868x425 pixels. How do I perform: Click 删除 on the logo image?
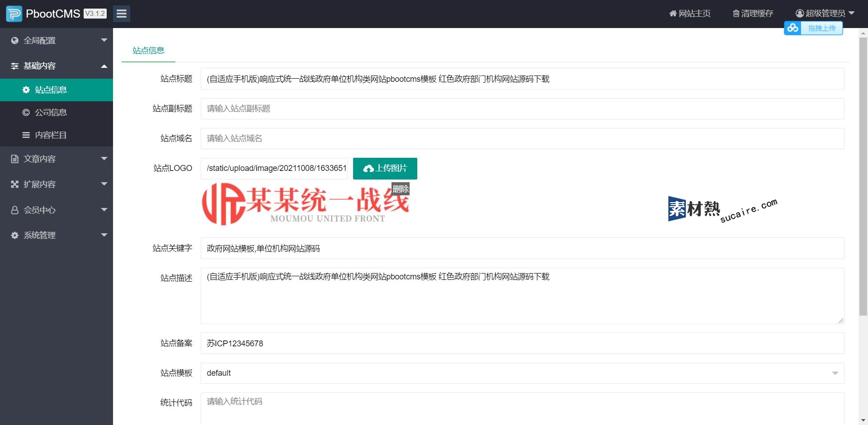point(401,189)
